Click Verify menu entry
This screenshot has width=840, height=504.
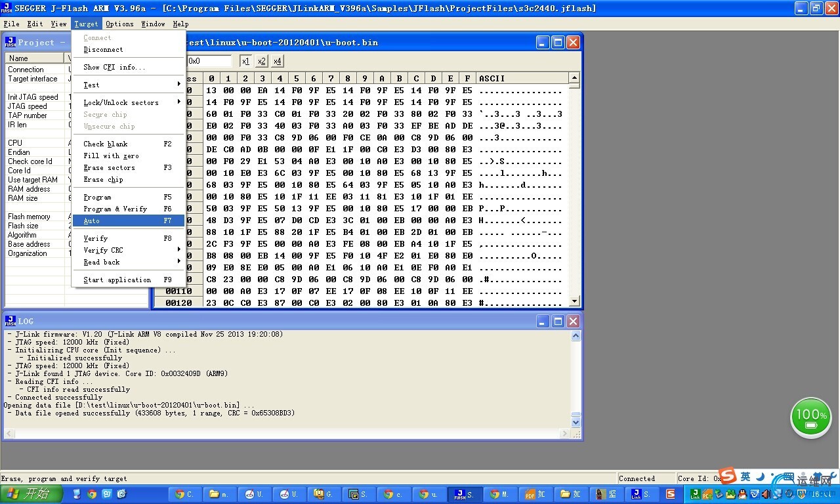(x=129, y=238)
